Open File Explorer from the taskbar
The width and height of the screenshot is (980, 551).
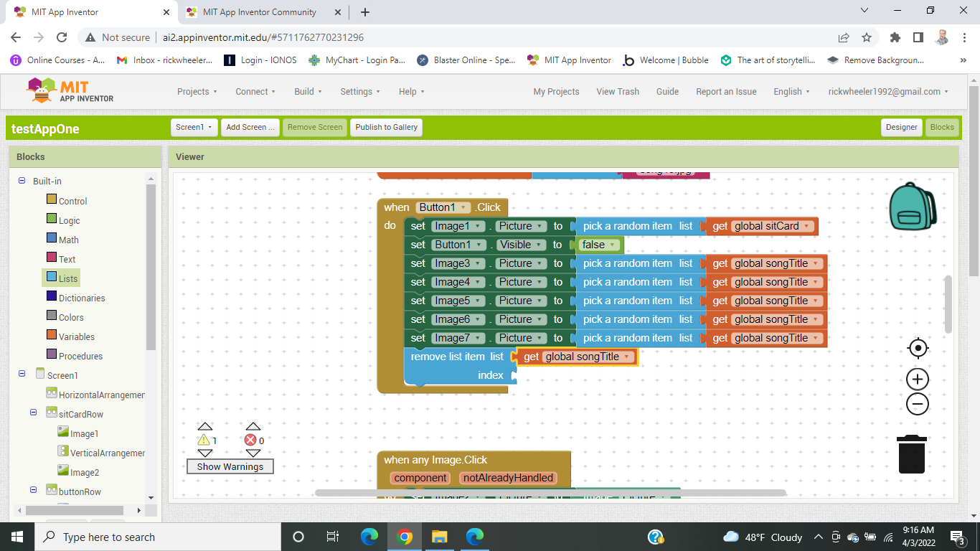439,537
